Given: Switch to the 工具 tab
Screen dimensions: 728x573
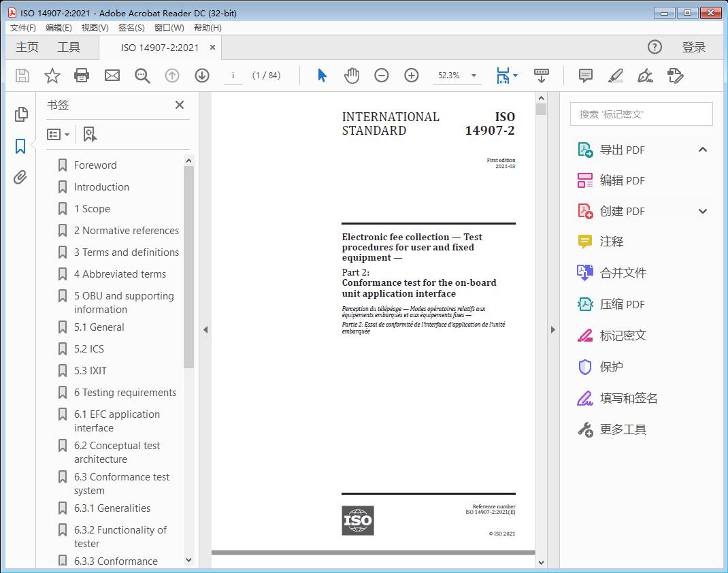Looking at the screenshot, I should tap(69, 47).
